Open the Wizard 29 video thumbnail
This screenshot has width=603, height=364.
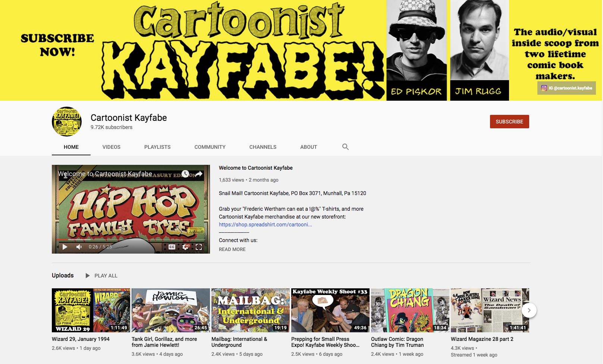coord(91,310)
